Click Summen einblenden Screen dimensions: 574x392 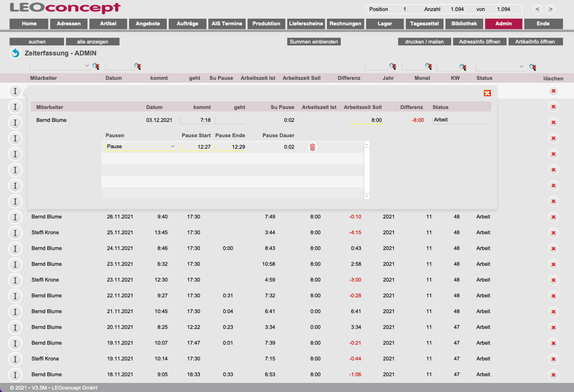(314, 42)
